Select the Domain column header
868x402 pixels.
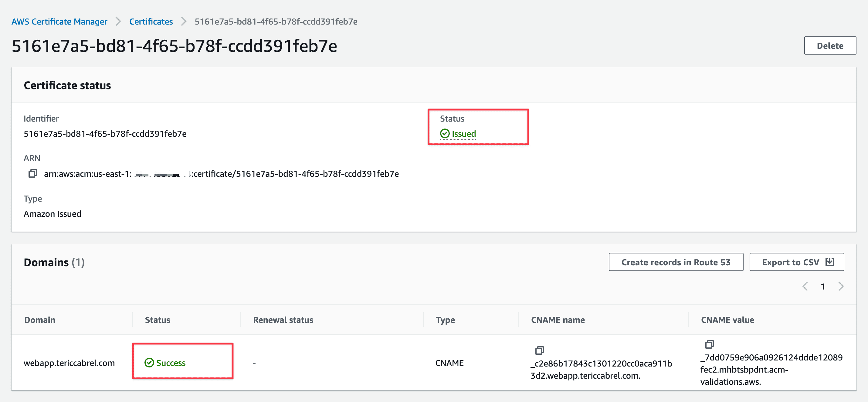[39, 320]
